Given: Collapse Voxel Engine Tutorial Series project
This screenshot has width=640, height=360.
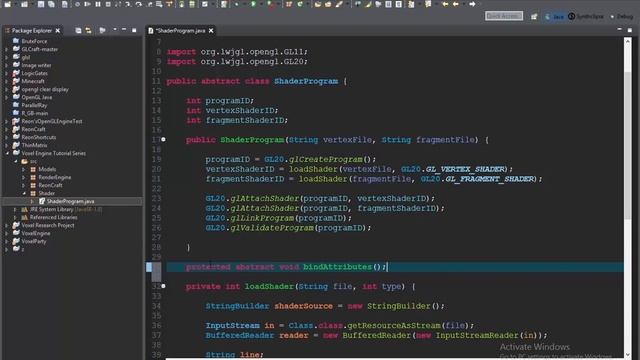Looking at the screenshot, I should [7, 153].
